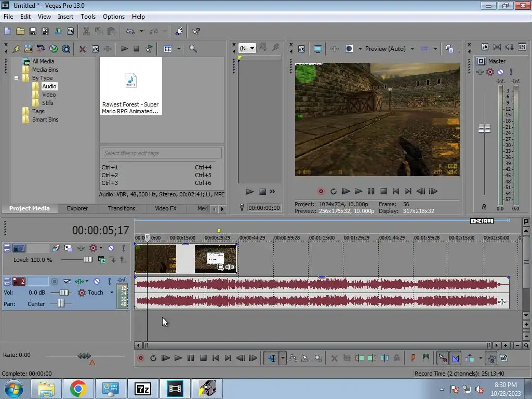Remove selected media with the red X icon
The width and height of the screenshot is (532, 399).
pos(83,49)
